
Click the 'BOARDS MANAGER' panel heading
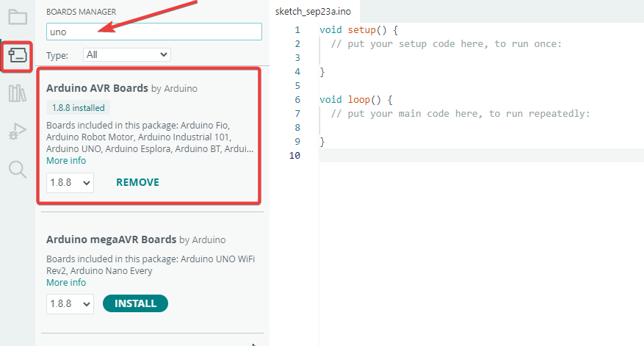tap(81, 12)
